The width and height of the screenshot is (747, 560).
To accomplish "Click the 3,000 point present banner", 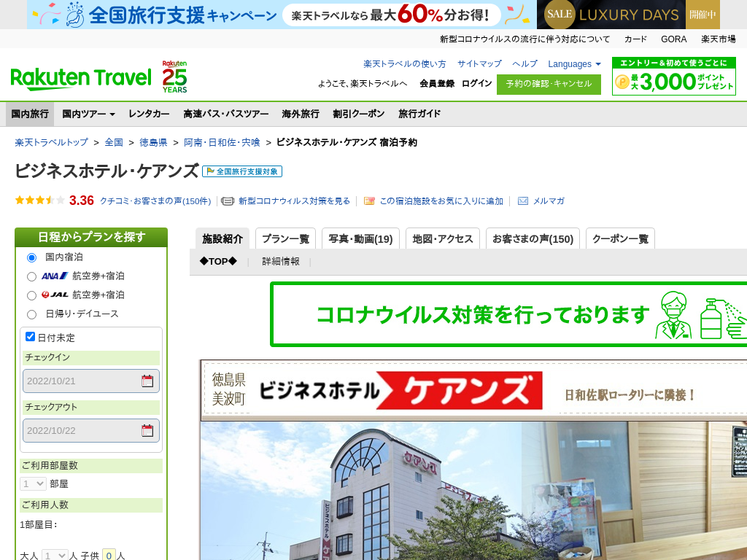I will click(x=673, y=77).
